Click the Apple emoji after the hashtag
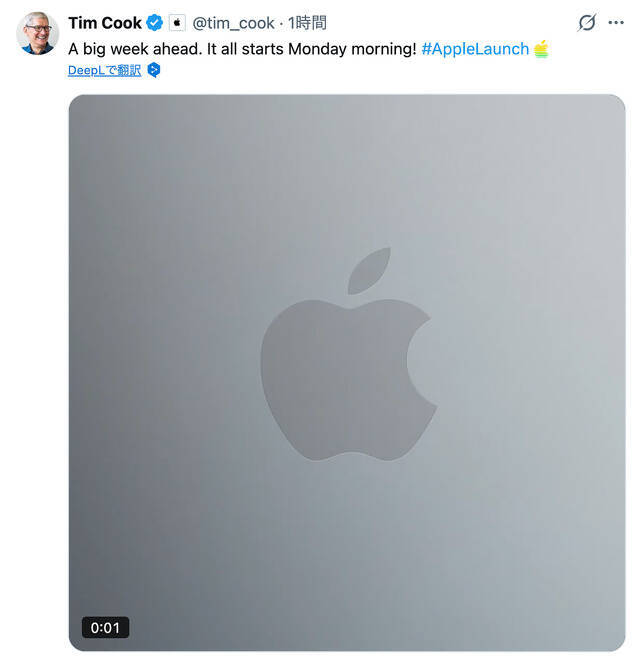The height and width of the screenshot is (663, 640). (x=541, y=48)
